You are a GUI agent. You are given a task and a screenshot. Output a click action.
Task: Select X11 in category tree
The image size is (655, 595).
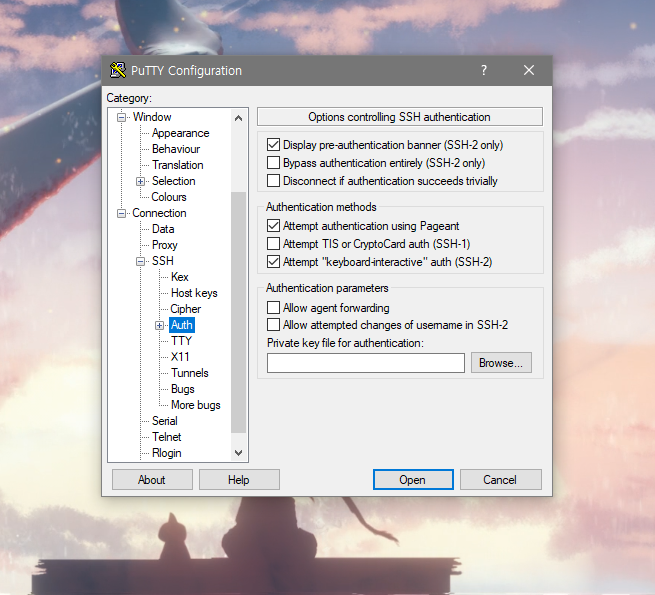[180, 357]
